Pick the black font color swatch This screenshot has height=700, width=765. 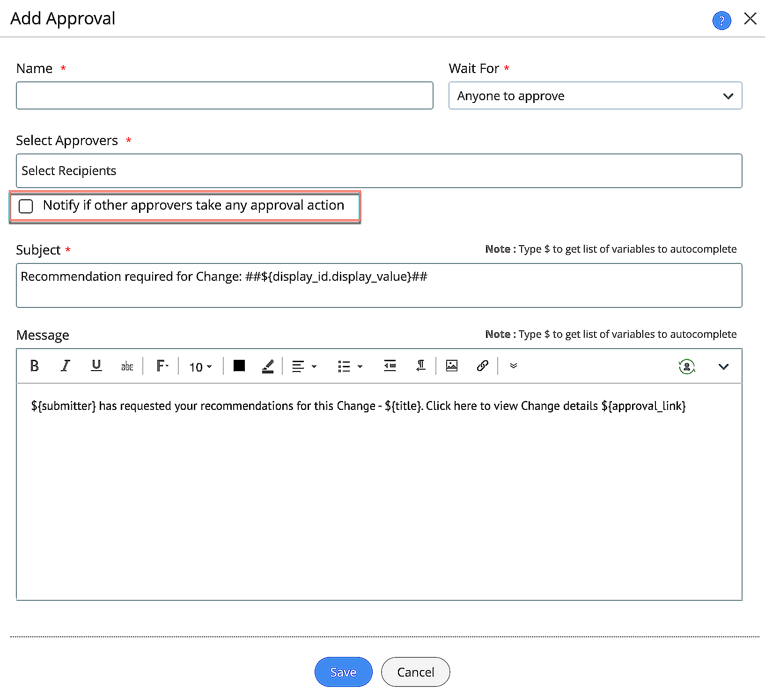[x=239, y=366]
